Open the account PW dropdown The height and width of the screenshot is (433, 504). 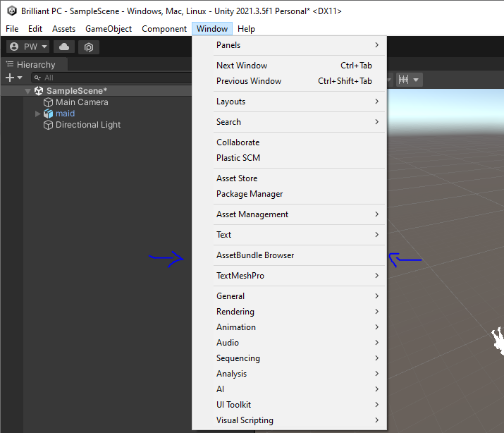pyautogui.click(x=28, y=47)
